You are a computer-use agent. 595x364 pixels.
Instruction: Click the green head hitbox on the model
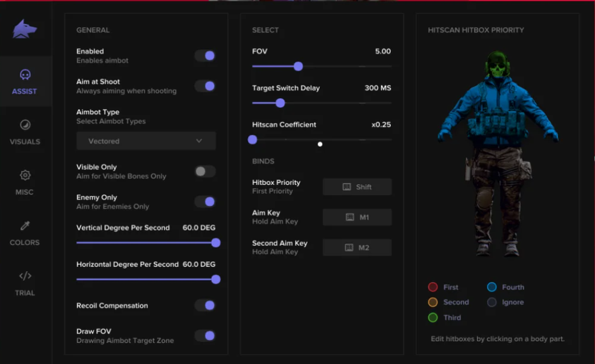point(497,65)
